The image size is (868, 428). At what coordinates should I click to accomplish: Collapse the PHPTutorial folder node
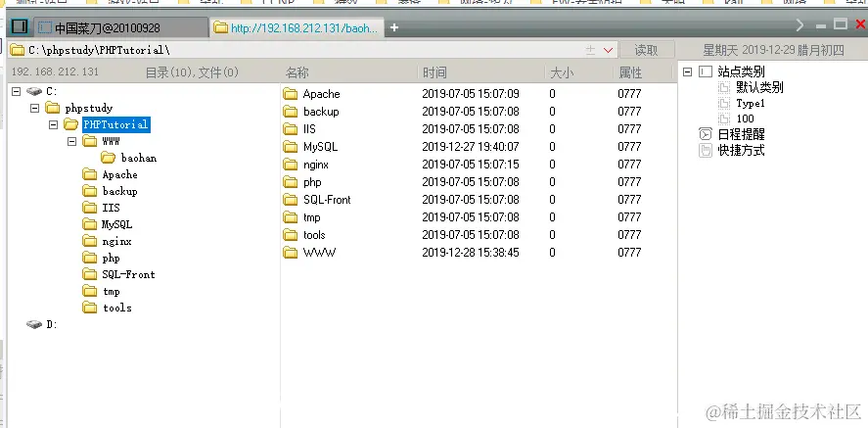[53, 124]
